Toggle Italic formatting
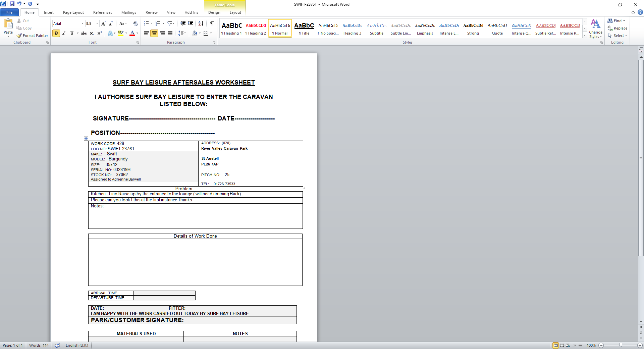The image size is (644, 349). (64, 33)
